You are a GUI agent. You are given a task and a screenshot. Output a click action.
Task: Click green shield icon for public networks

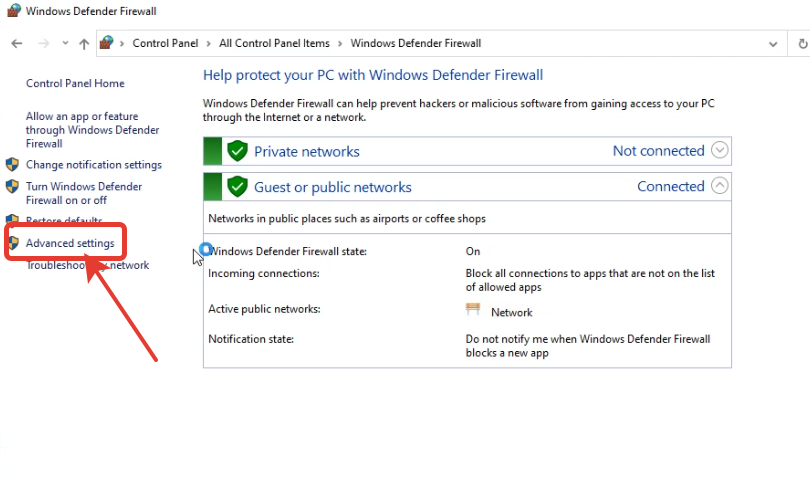click(238, 186)
